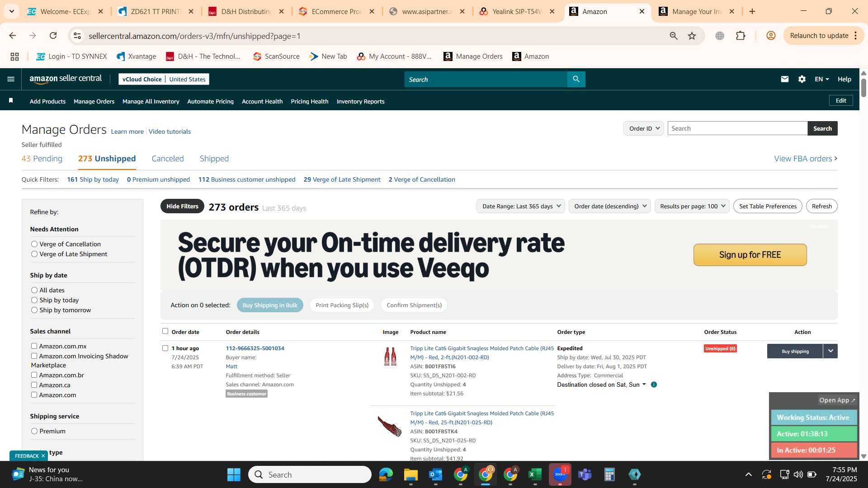Switch to the Shipped orders tab
Image resolution: width=868 pixels, height=488 pixels.
(214, 159)
